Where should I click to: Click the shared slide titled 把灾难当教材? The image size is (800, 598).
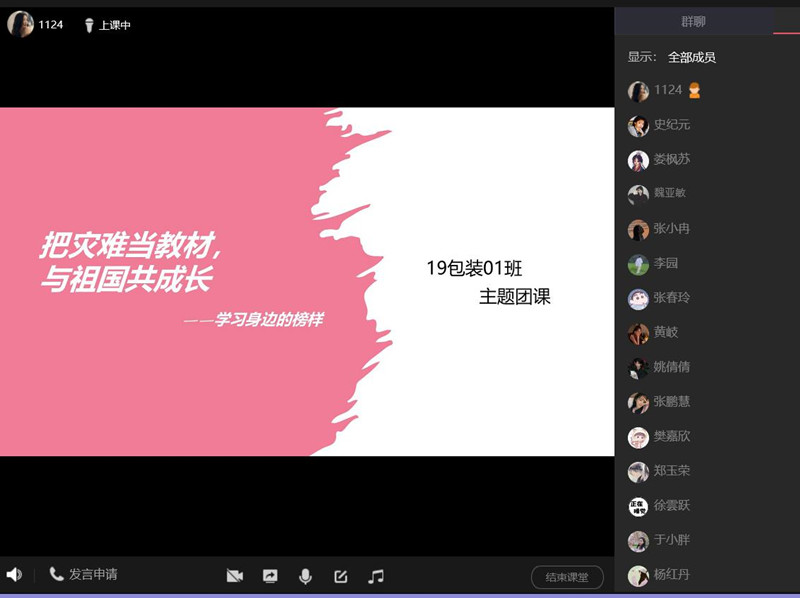[306, 281]
